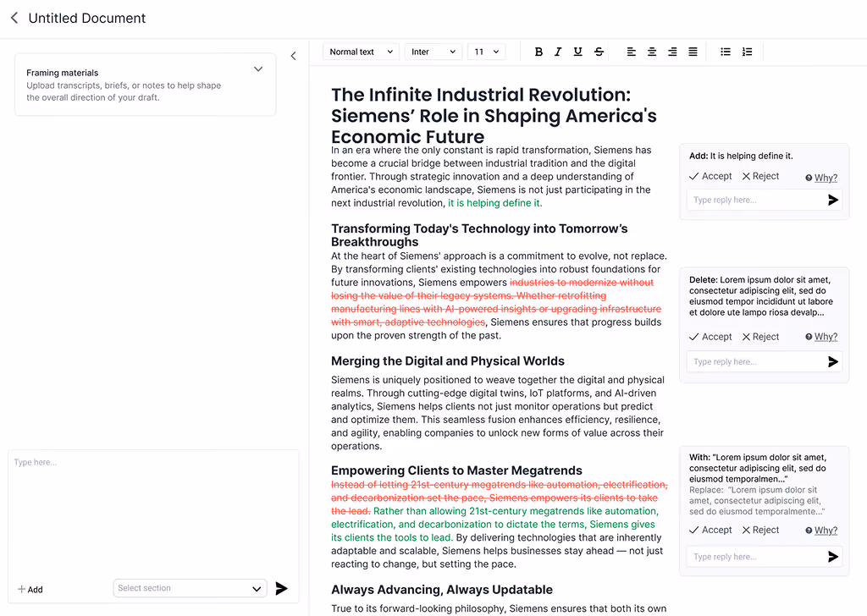
Task: Expand the Framing materials card
Action: click(x=258, y=69)
